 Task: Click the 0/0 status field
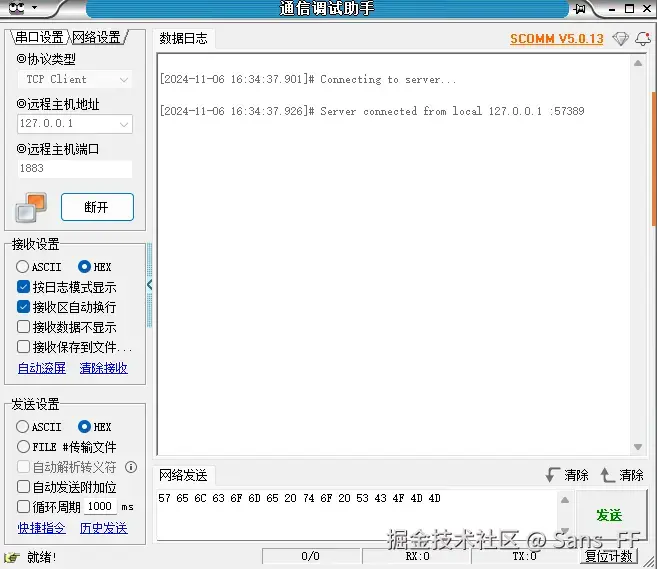(x=310, y=556)
